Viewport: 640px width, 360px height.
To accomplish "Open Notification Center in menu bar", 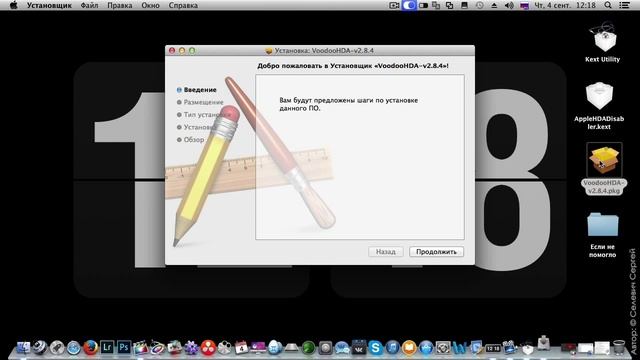I will [624, 5].
